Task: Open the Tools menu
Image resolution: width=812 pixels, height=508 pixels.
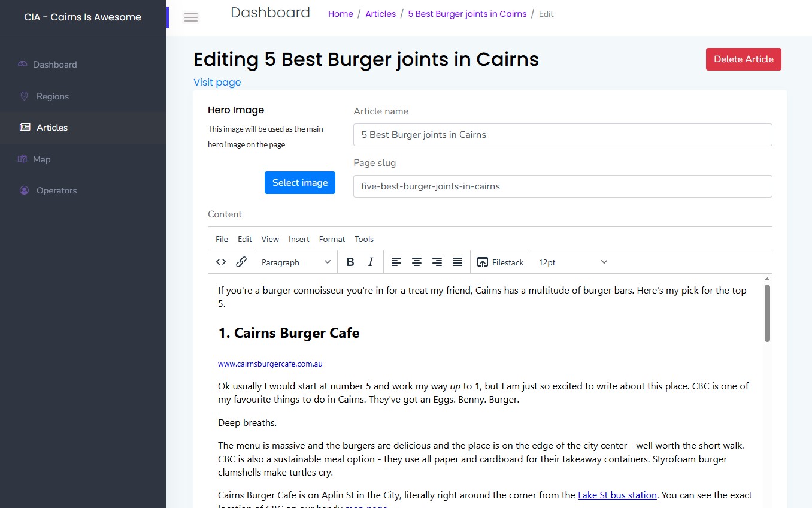Action: (x=364, y=239)
